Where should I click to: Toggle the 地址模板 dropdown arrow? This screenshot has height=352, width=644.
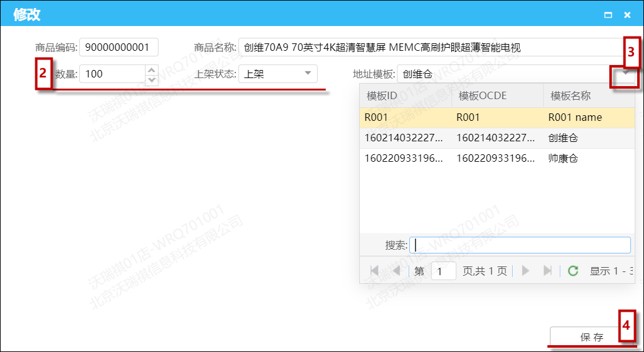click(626, 74)
